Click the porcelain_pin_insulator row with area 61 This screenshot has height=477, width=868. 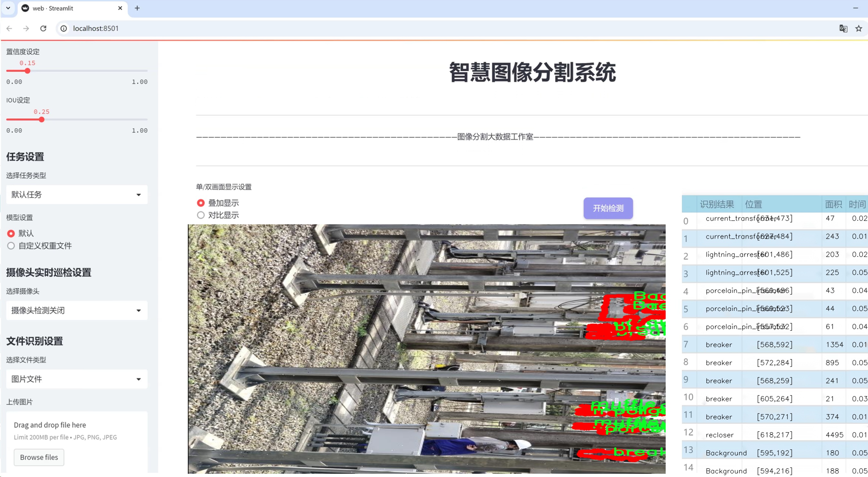(775, 327)
